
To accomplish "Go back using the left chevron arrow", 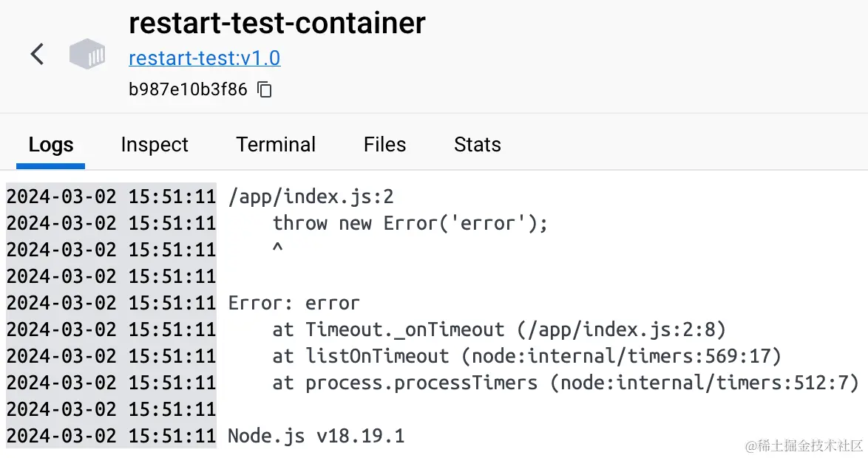I will [37, 54].
